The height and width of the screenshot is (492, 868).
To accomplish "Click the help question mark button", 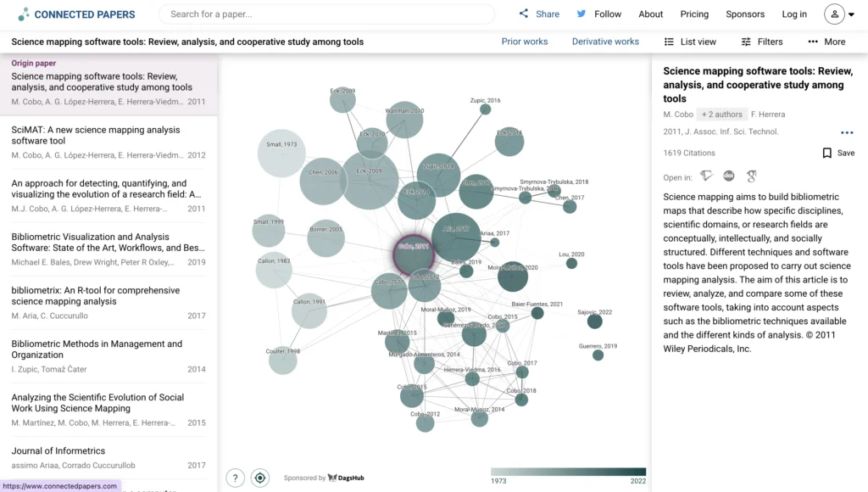I will point(236,478).
